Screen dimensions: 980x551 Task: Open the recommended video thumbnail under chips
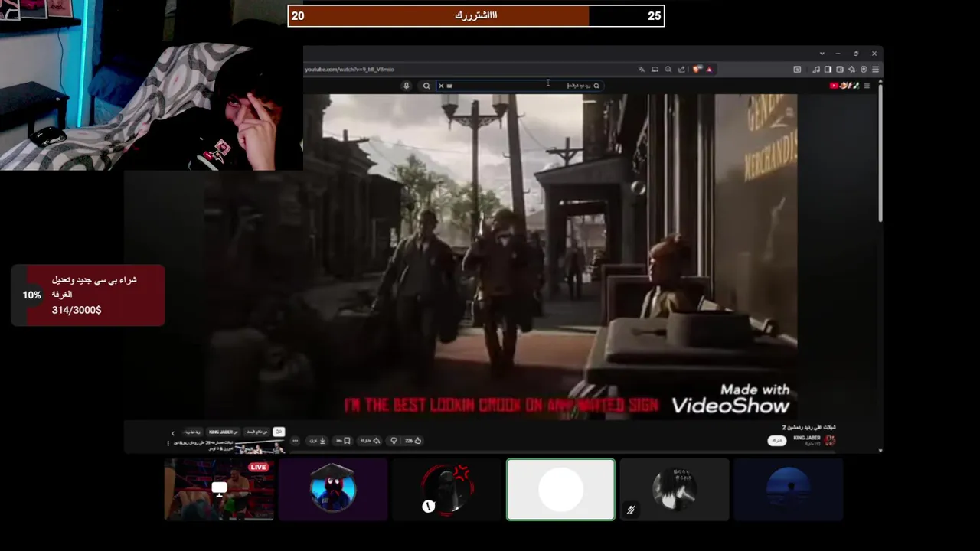pyautogui.click(x=259, y=448)
